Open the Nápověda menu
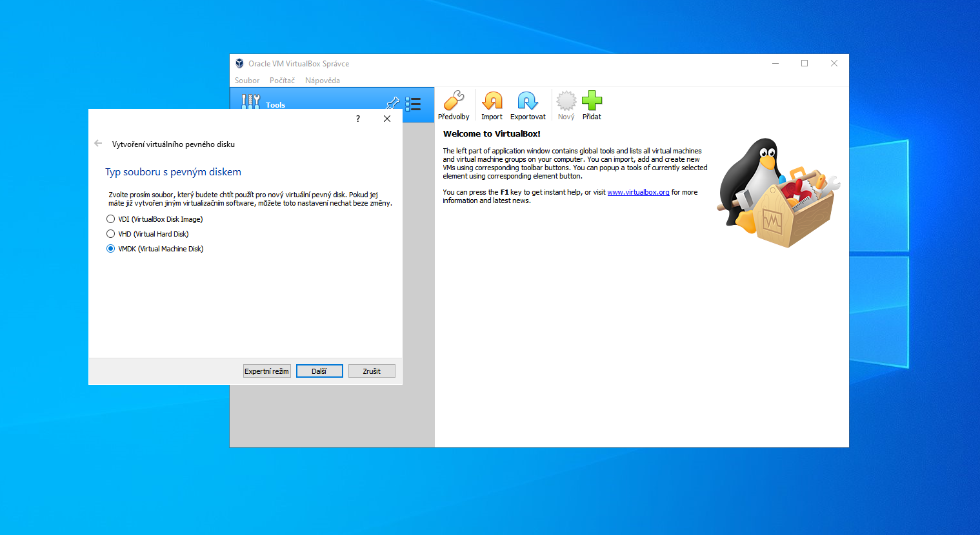The width and height of the screenshot is (980, 535). (323, 81)
